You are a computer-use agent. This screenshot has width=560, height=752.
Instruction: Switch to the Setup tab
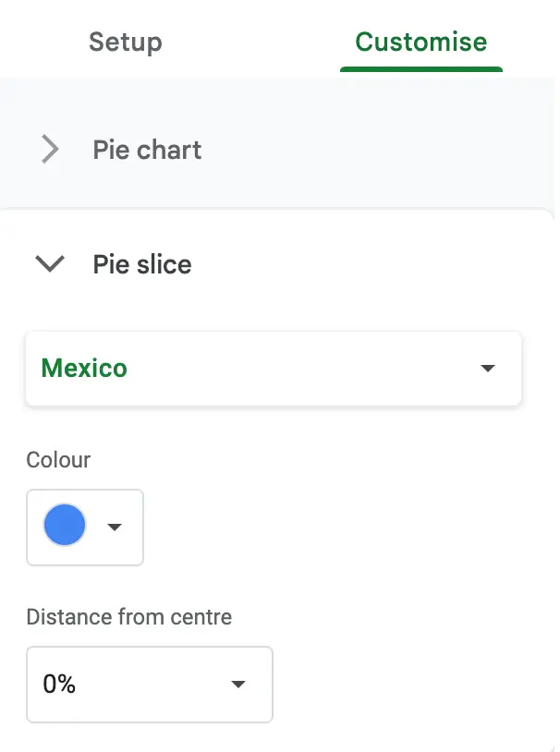(125, 42)
